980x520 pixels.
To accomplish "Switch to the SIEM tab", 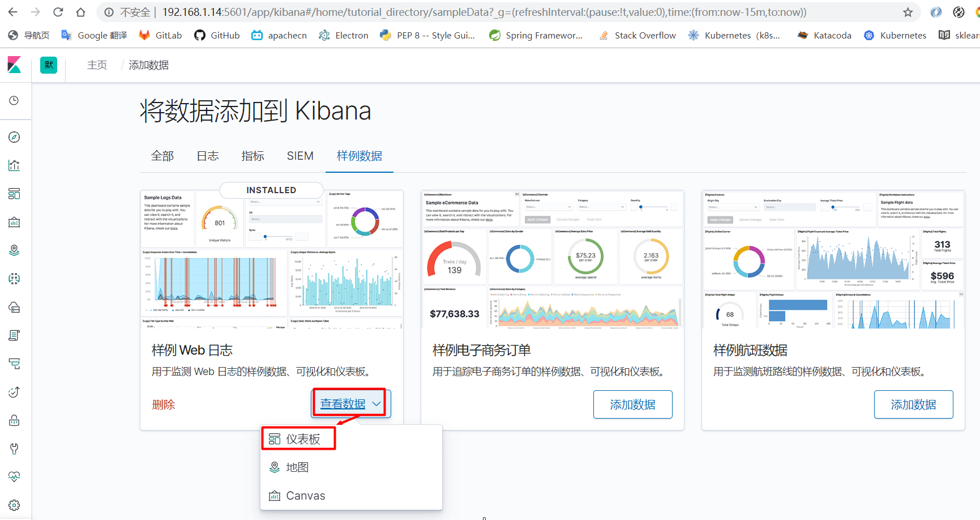I will (x=300, y=155).
